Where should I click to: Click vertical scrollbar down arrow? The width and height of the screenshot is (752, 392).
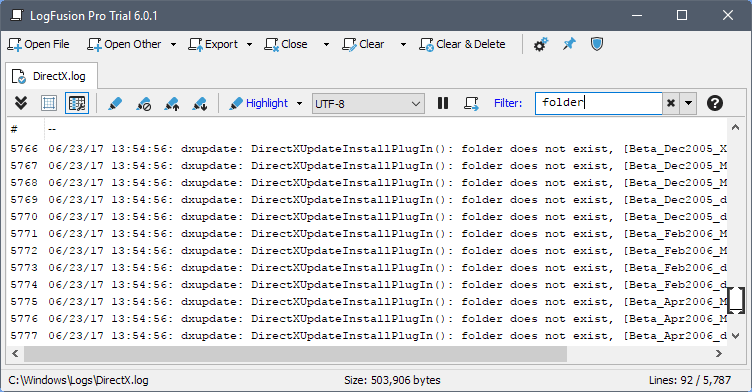[x=735, y=336]
